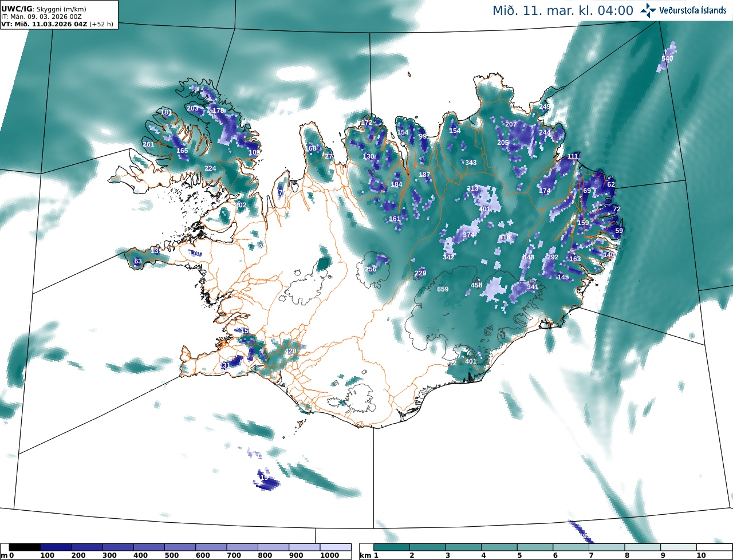Click the Veðurstofa Íslands logo
Image resolution: width=733 pixels, height=560 pixels.
click(x=683, y=10)
